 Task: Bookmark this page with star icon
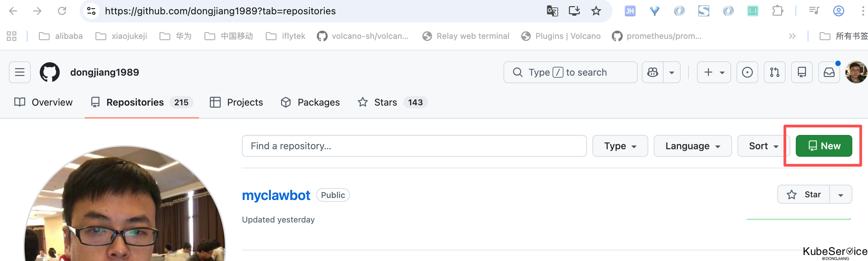point(596,11)
